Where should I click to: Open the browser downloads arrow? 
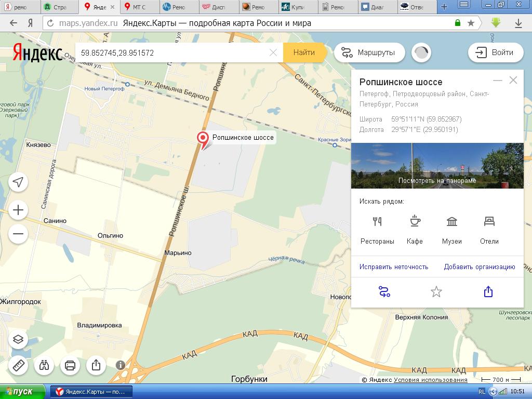click(518, 23)
